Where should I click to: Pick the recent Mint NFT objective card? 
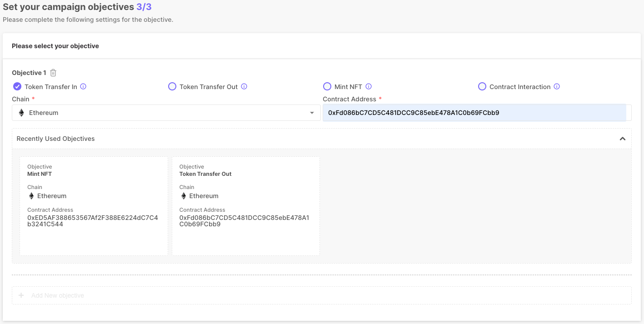pos(94,206)
